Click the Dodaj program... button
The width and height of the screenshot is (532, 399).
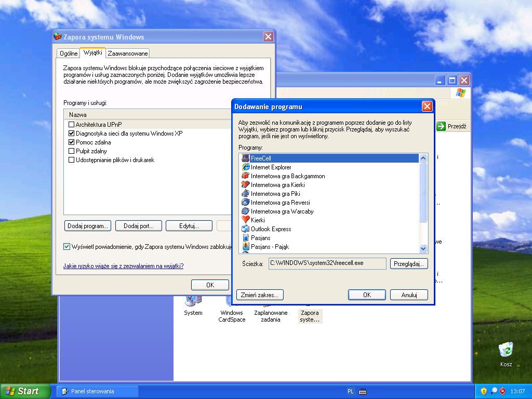point(87,225)
